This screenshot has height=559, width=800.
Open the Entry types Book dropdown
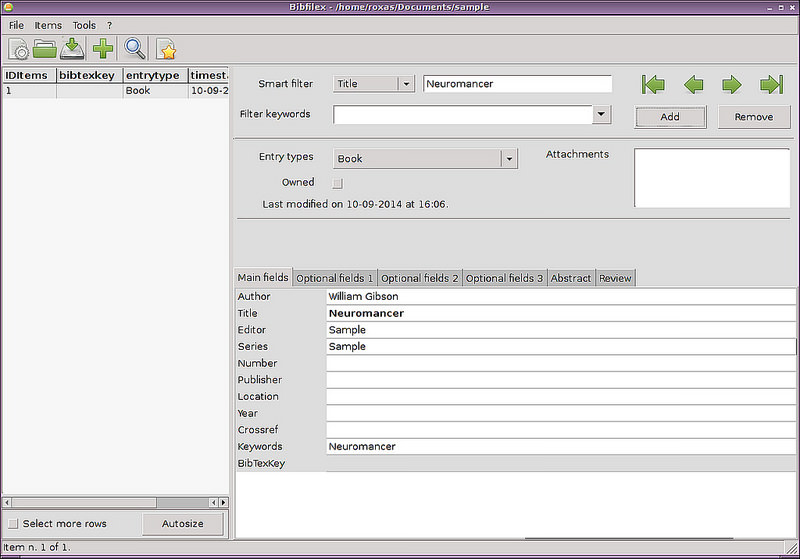click(x=509, y=159)
